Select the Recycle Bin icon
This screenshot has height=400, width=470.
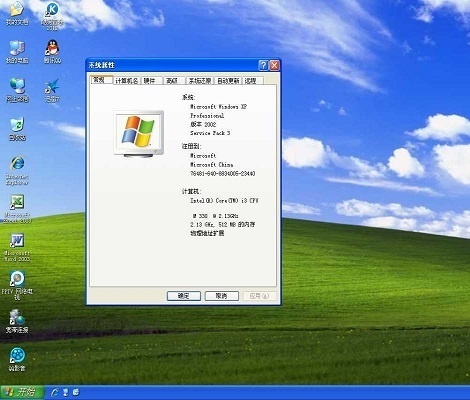[17, 129]
